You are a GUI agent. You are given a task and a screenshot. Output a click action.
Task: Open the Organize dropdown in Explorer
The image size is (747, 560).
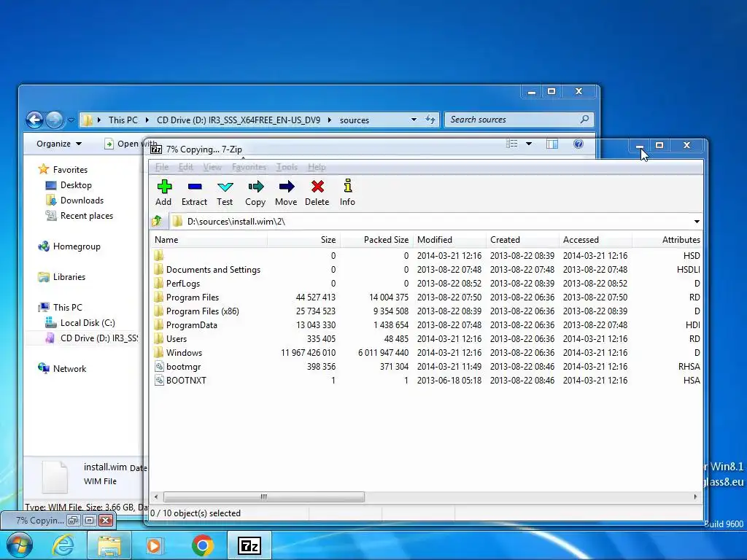(x=59, y=144)
